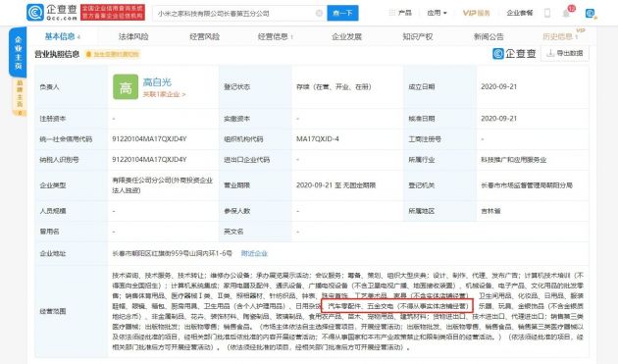Open 企业套餐 page
Viewport: 618px width, 364px height.
pos(520,13)
